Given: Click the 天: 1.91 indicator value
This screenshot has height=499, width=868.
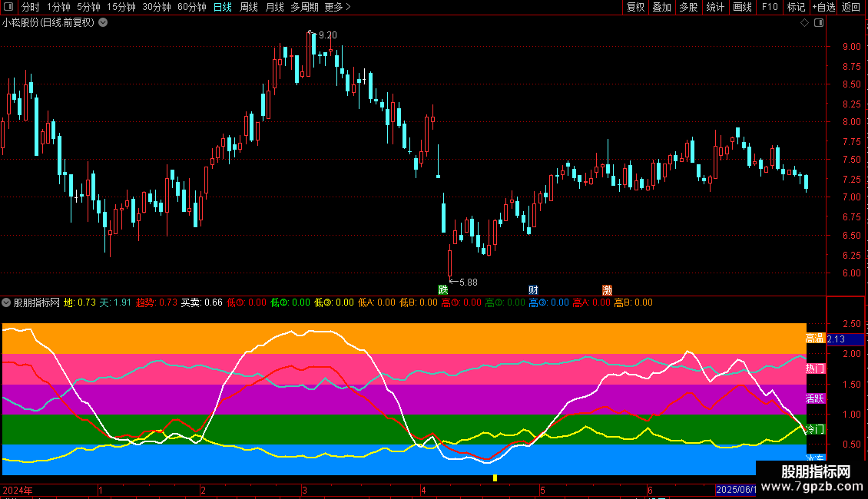Looking at the screenshot, I should coord(115,302).
